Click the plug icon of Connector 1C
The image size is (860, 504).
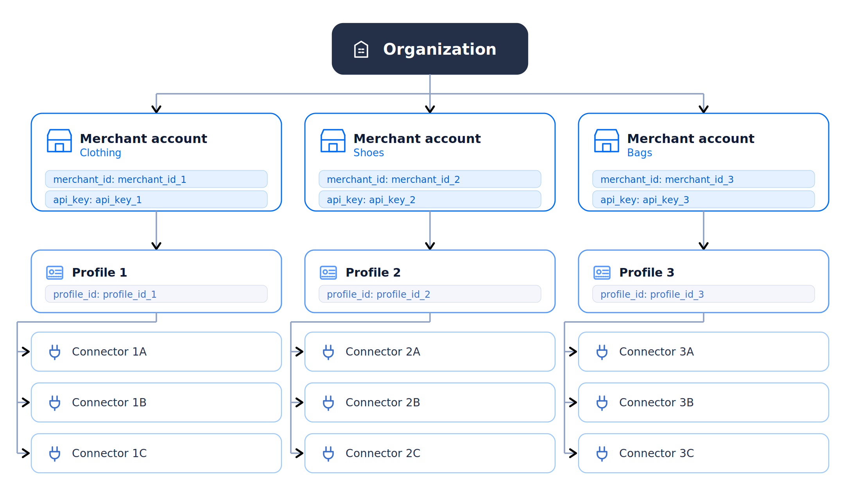(x=55, y=453)
